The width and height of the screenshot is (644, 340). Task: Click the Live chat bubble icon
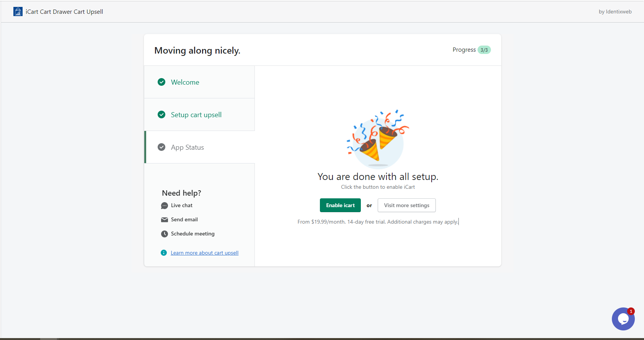point(165,206)
